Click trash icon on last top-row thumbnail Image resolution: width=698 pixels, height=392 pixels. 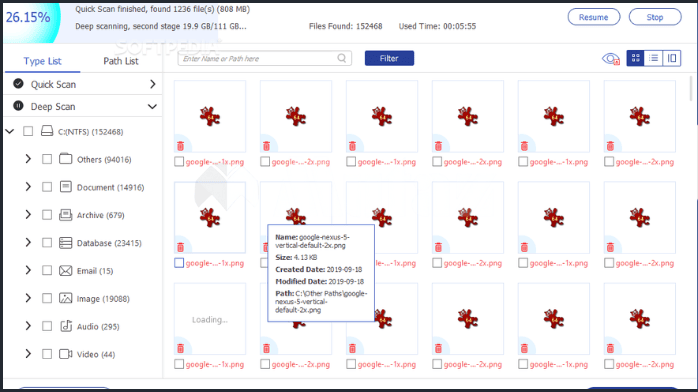[x=610, y=146]
